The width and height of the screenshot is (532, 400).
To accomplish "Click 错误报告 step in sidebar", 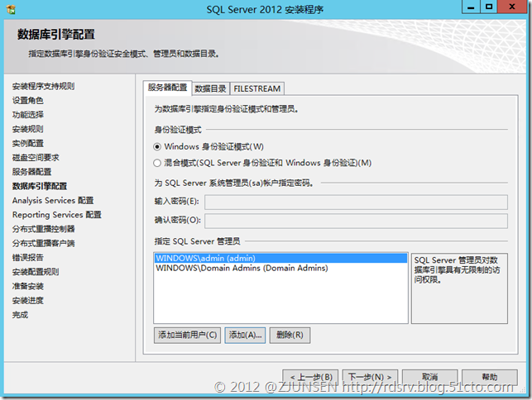I will 28,257.
